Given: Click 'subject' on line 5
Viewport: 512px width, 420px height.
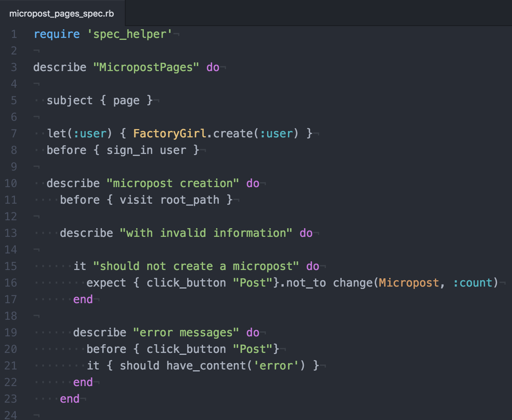Looking at the screenshot, I should [70, 101].
